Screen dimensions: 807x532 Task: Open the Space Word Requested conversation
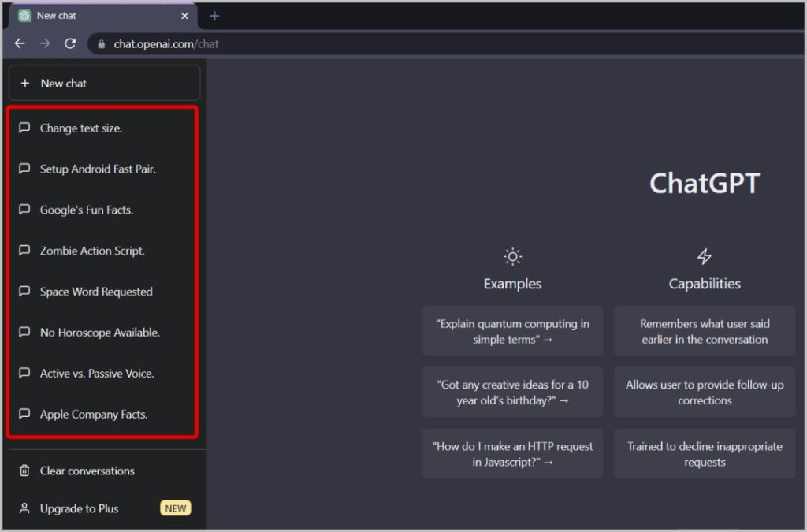coord(103,292)
